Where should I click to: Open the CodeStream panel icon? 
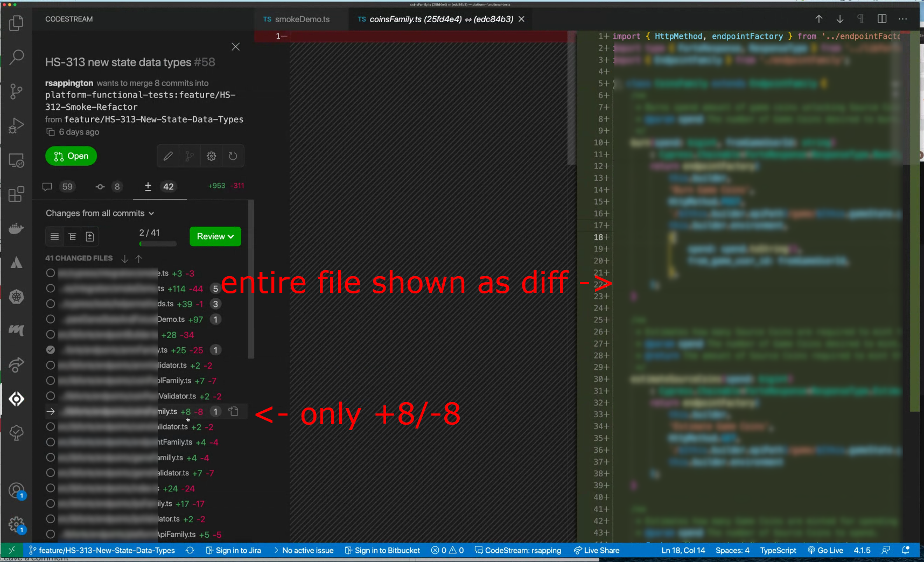click(x=16, y=399)
